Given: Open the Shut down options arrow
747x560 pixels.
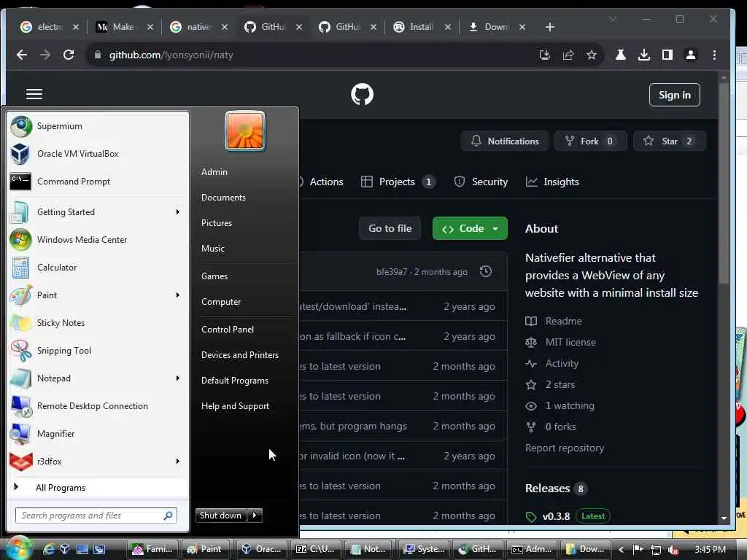Looking at the screenshot, I should coord(255,516).
